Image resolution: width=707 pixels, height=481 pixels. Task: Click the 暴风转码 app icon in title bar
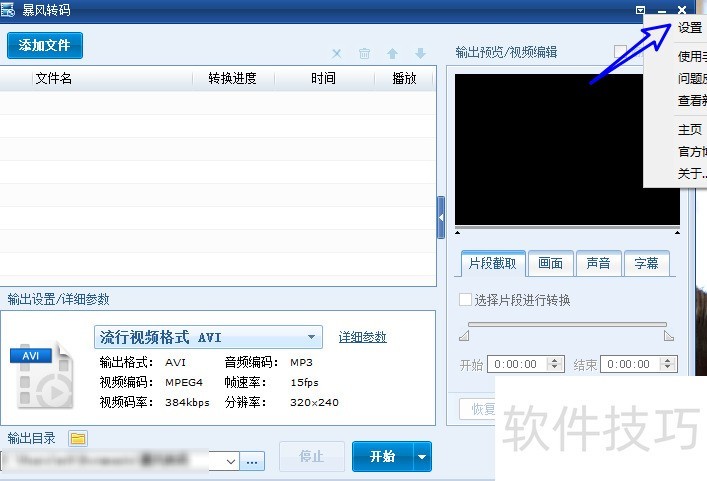tap(8, 9)
